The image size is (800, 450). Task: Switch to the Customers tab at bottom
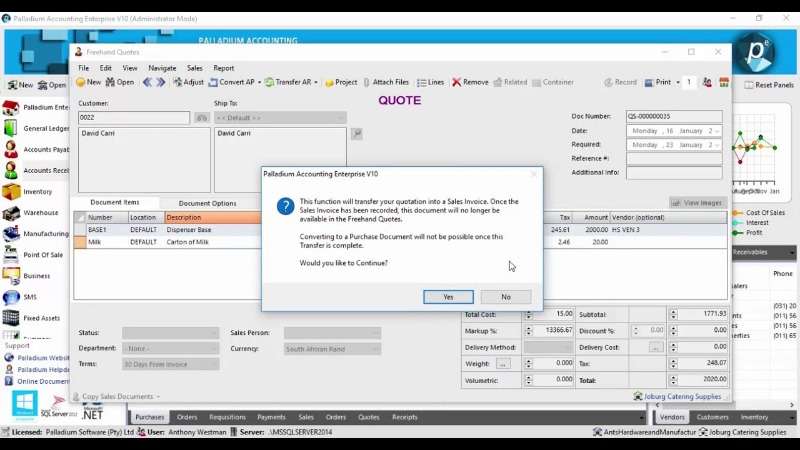[x=712, y=417]
